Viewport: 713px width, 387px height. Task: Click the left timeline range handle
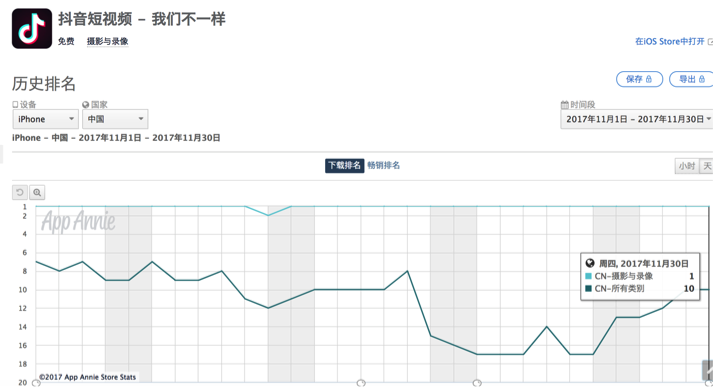pos(36,383)
